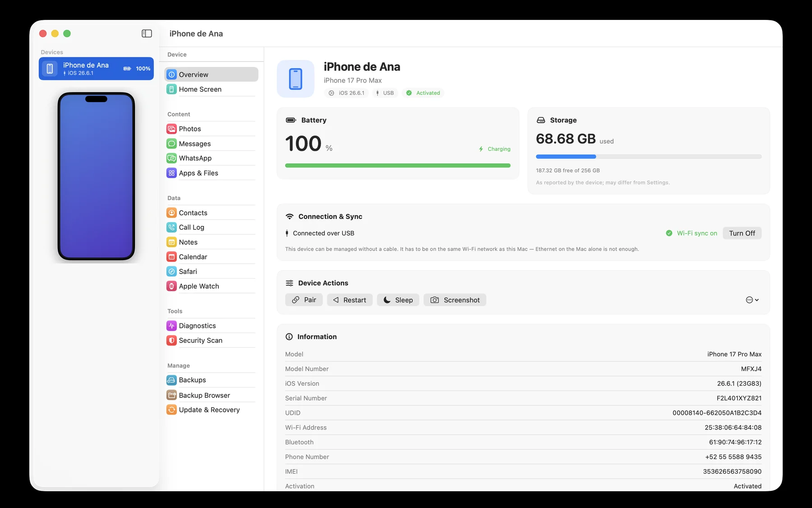Open the Photos section
812x508 pixels.
[x=212, y=129]
